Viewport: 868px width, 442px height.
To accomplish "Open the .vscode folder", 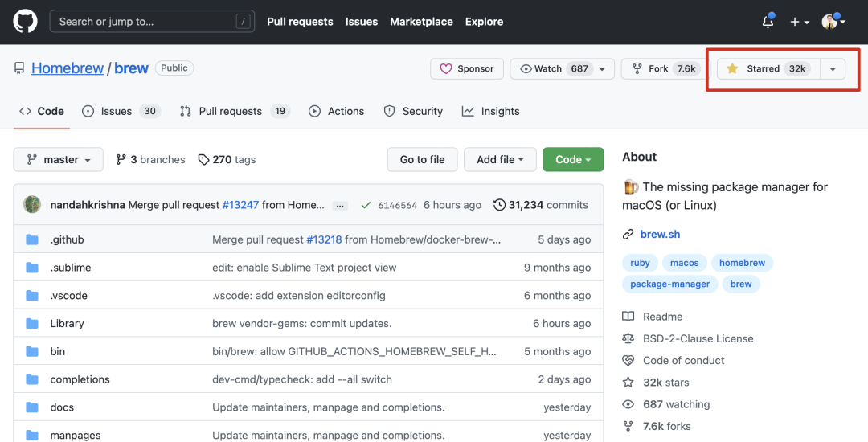I will pos(68,296).
